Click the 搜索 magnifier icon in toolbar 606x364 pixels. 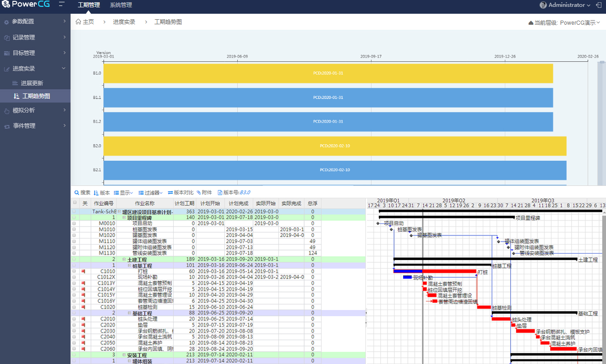(x=76, y=193)
